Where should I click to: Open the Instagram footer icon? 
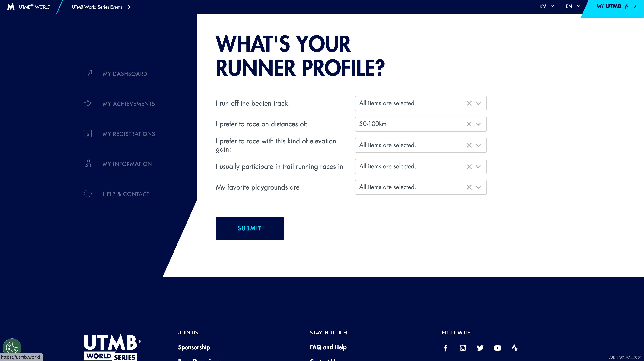(463, 348)
